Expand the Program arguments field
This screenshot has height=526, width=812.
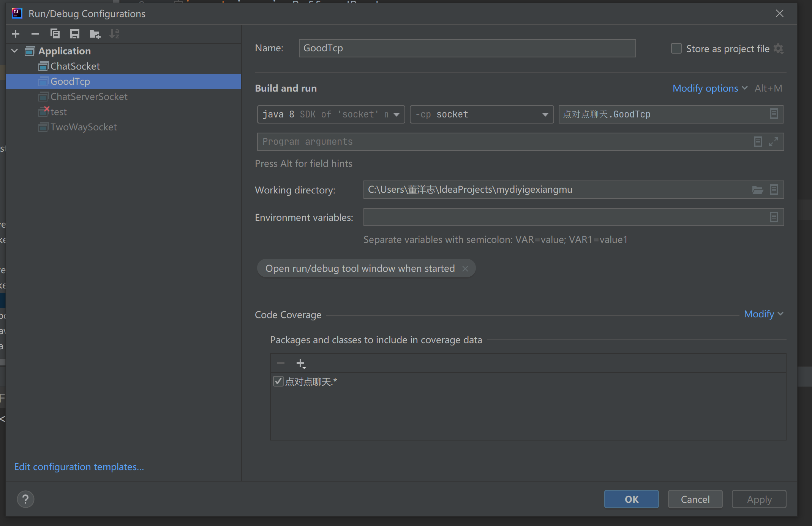coord(774,142)
